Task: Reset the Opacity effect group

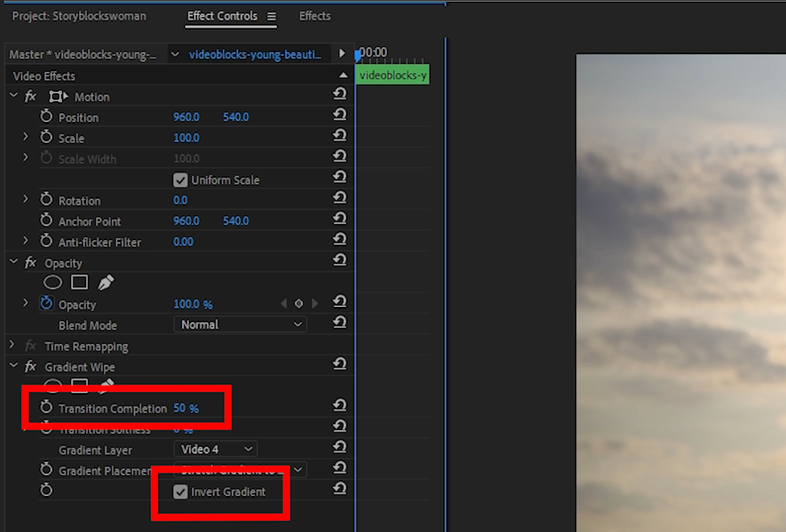Action: [340, 260]
